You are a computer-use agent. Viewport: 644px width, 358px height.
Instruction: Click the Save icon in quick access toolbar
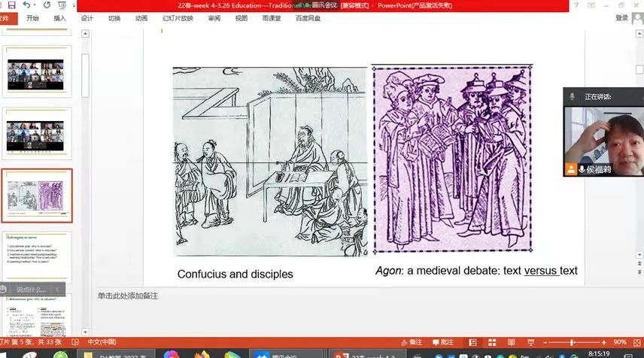coord(11,5)
